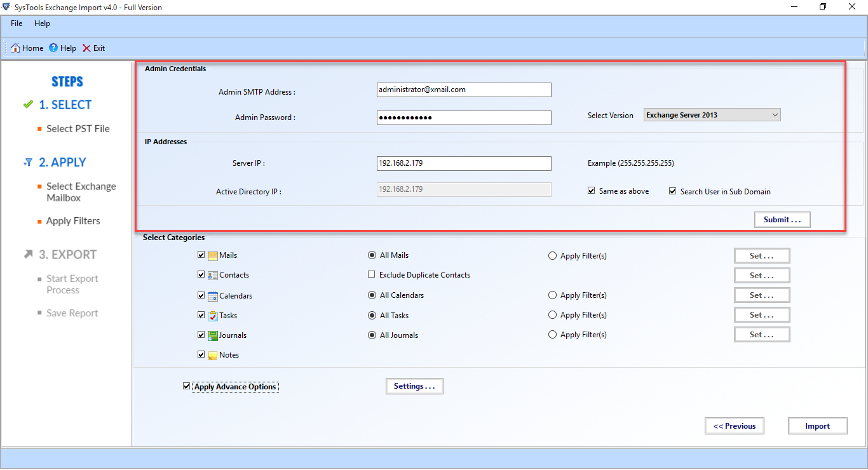Uncheck the Journals category checkbox

point(201,334)
